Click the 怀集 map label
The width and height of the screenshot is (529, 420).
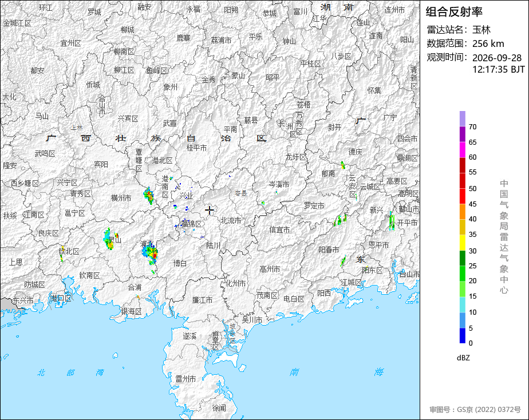point(374,90)
